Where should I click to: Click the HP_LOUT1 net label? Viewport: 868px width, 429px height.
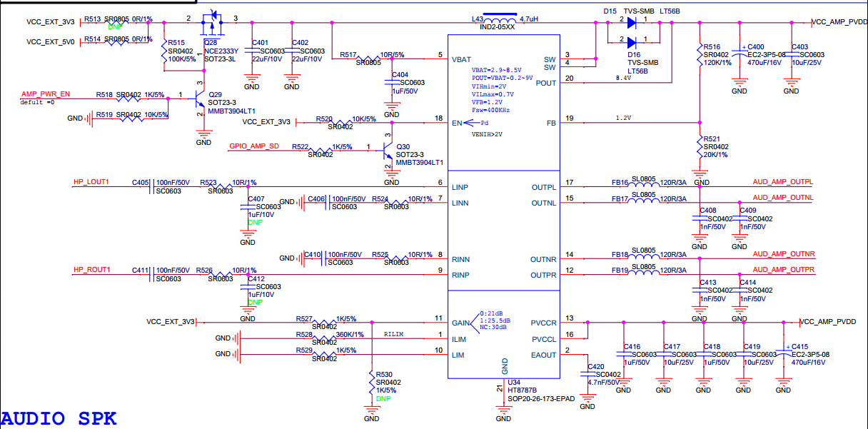(91, 182)
